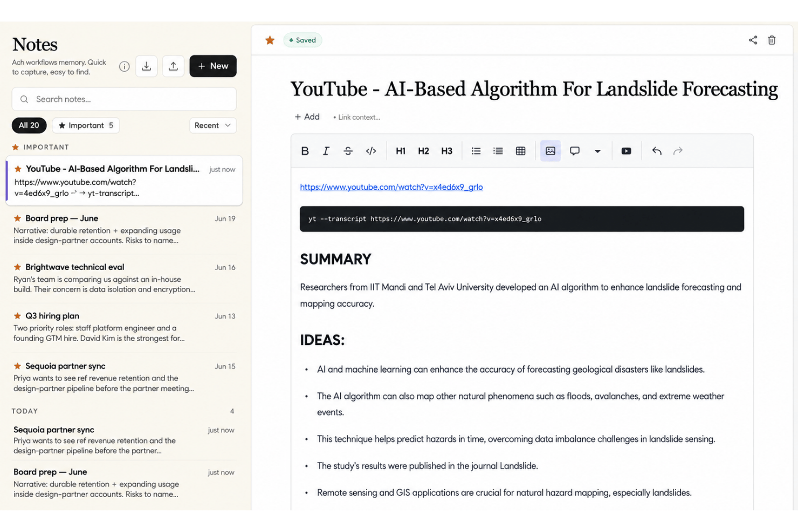The image size is (798, 532).
Task: Open starred Sequoia partner sync note dated Jun 15
Action: (124, 377)
